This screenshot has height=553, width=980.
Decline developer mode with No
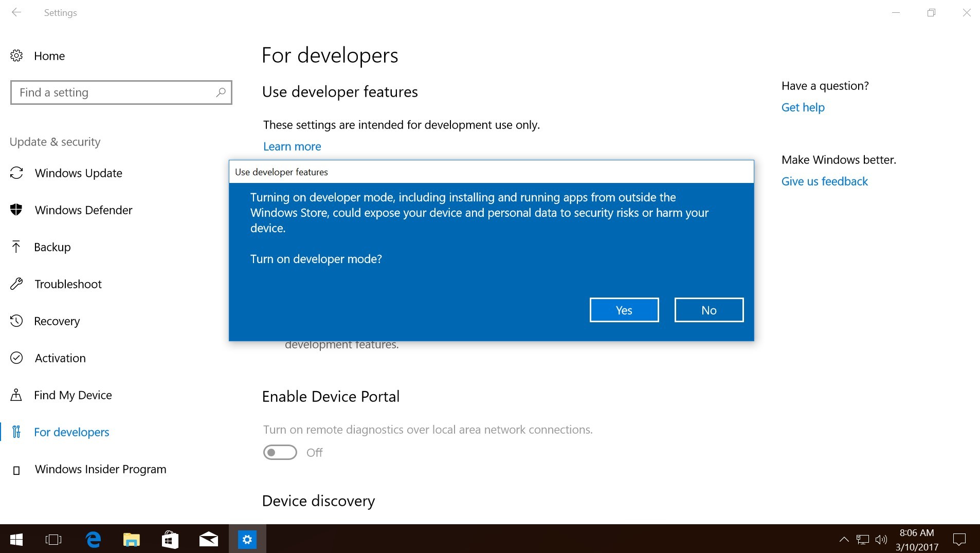pyautogui.click(x=709, y=310)
